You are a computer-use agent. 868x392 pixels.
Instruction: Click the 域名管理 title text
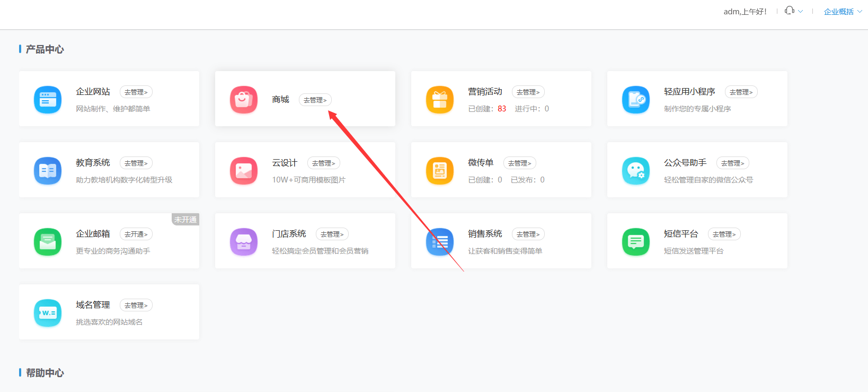point(93,305)
